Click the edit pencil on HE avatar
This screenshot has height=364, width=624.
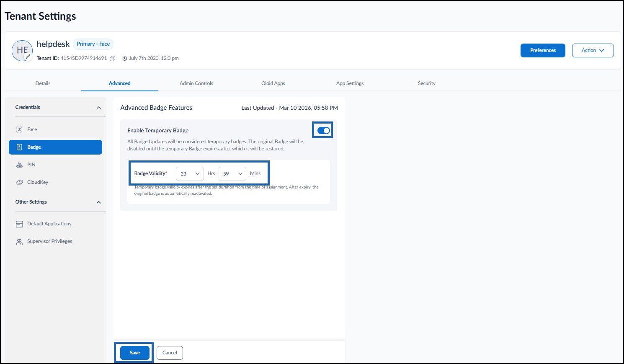click(28, 57)
